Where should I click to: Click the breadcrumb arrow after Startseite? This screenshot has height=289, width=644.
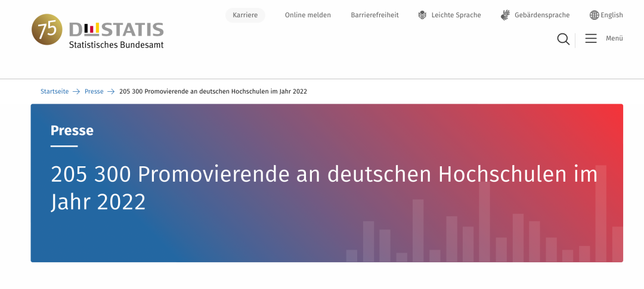tap(76, 92)
